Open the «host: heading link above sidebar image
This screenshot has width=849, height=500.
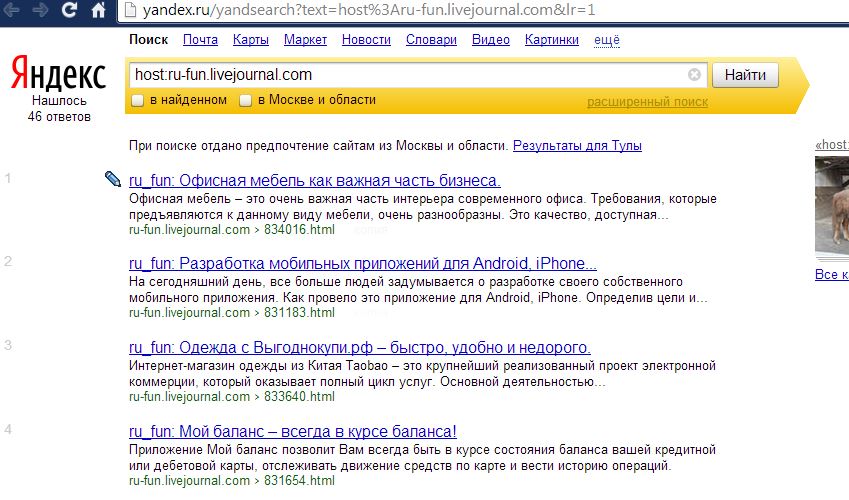tap(832, 145)
